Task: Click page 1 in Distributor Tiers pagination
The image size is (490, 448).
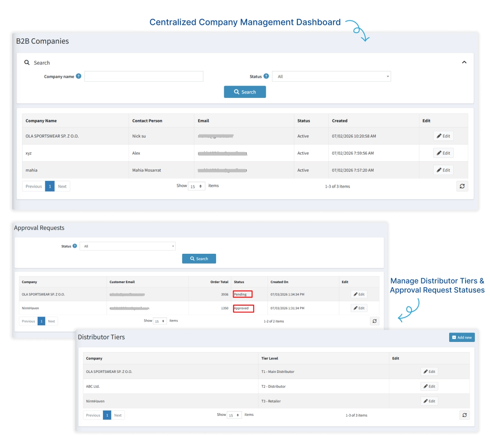Action: coord(107,415)
